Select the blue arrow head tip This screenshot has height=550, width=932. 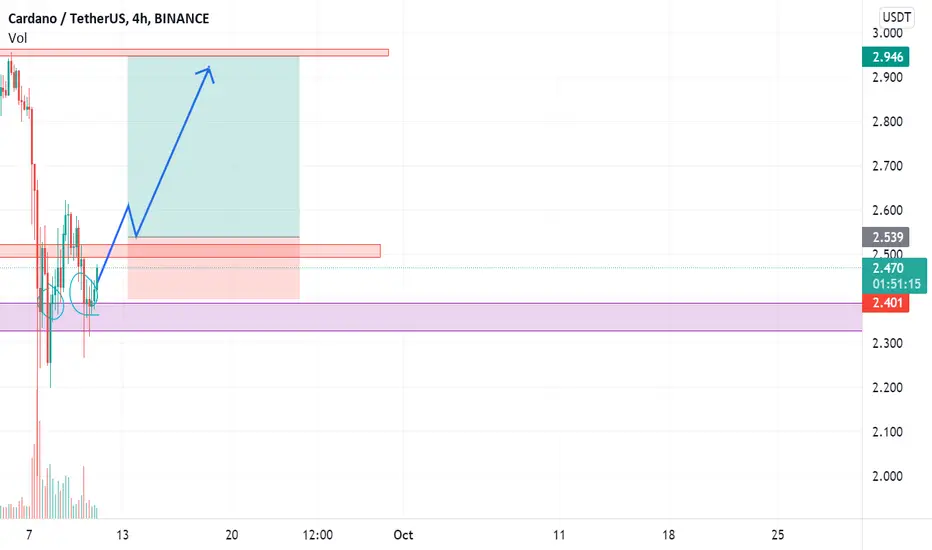[x=209, y=69]
